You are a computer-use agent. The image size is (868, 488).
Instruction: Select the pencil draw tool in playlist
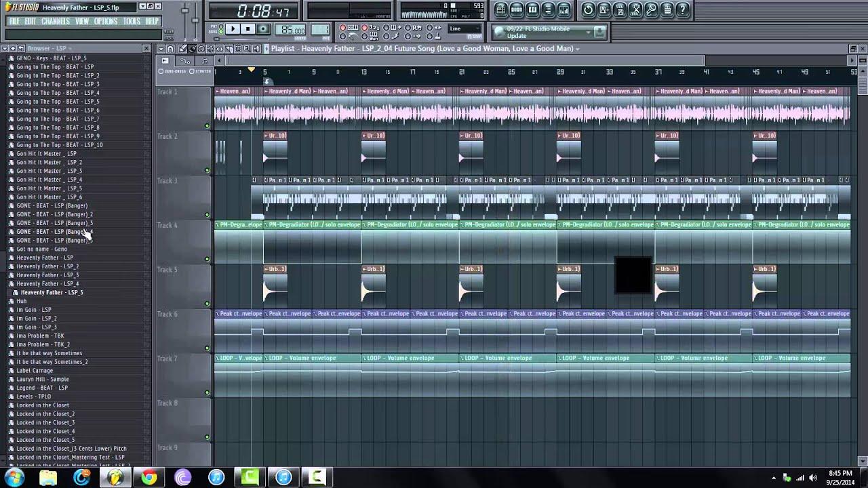(x=182, y=49)
